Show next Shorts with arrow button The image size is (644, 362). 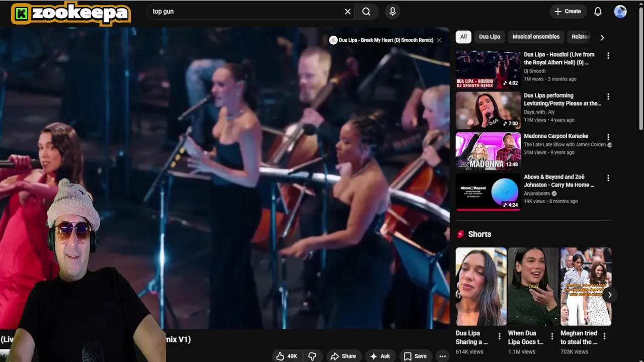click(x=609, y=295)
